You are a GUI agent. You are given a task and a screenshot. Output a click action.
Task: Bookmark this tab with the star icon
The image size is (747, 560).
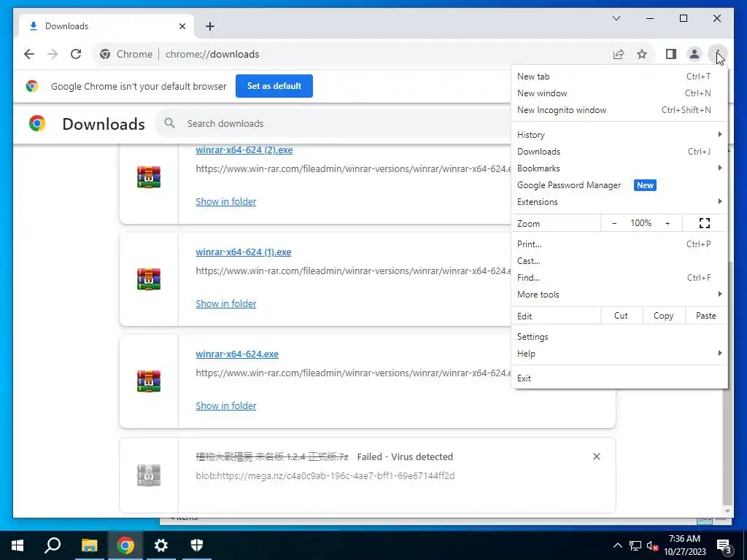pyautogui.click(x=642, y=54)
